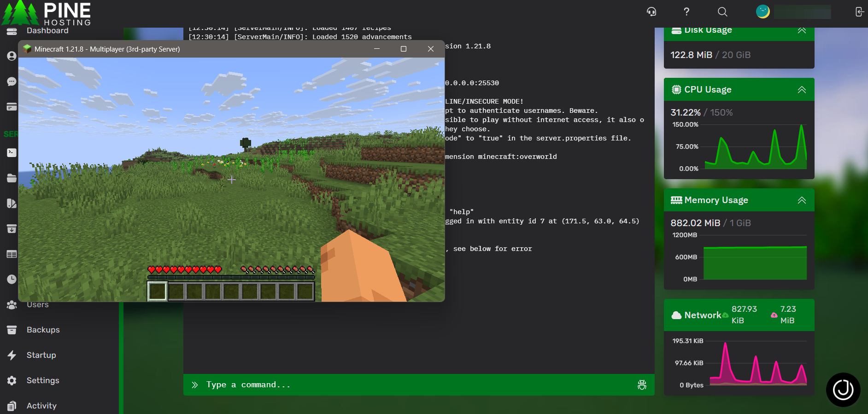Click the Startup lightning bolt icon
This screenshot has width=868, height=414.
point(12,355)
